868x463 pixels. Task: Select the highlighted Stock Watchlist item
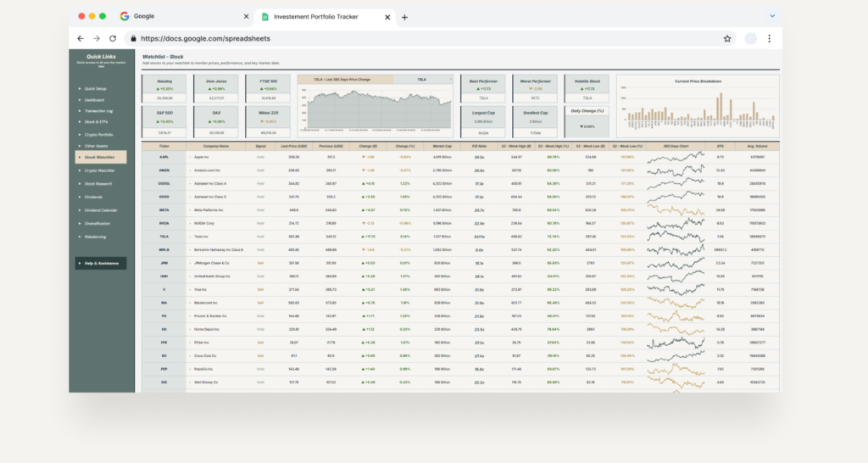(101, 157)
